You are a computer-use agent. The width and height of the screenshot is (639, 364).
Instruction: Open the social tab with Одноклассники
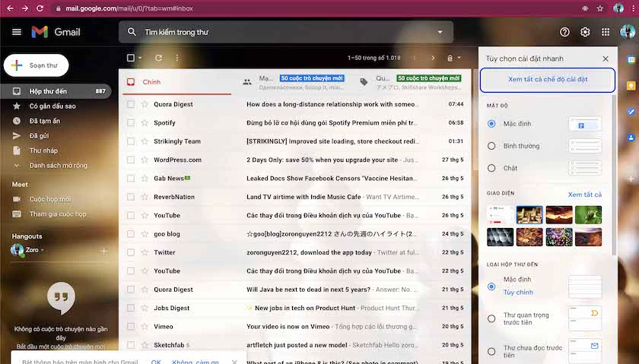294,82
